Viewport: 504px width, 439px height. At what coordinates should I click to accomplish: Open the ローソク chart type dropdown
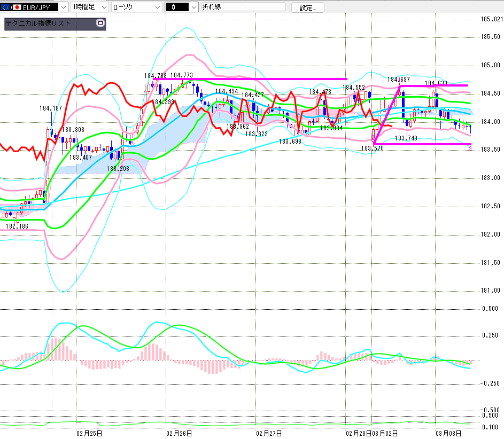click(157, 7)
